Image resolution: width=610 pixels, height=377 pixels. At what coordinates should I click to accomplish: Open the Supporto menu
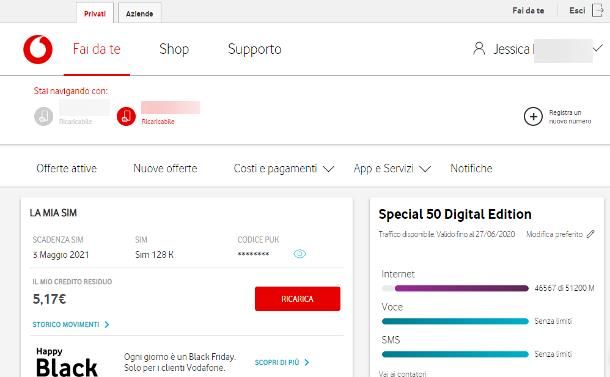coord(254,49)
